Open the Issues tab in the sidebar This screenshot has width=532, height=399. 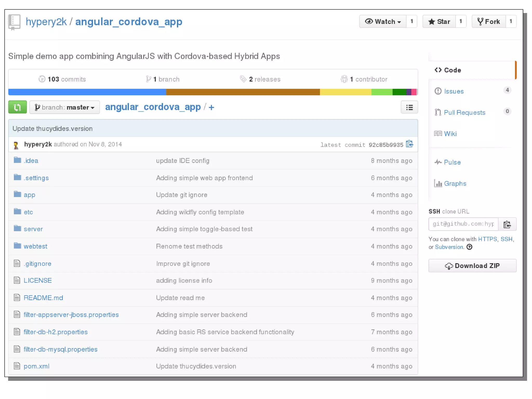[x=454, y=91]
